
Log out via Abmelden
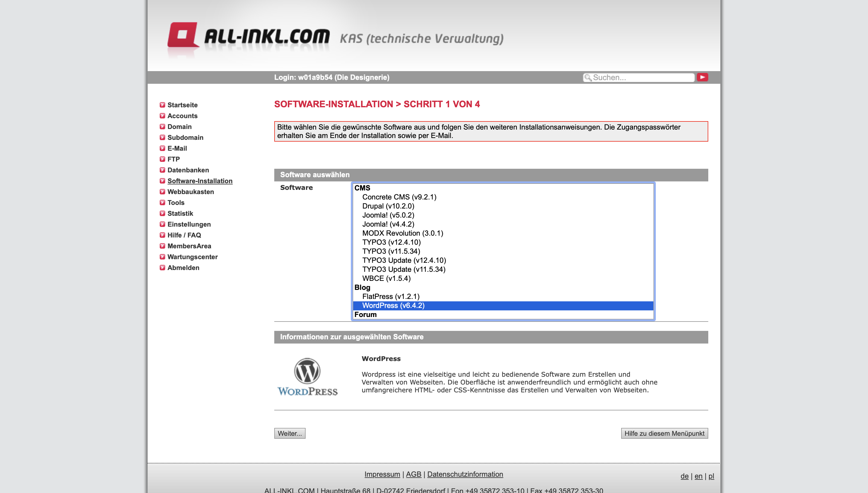tap(184, 268)
